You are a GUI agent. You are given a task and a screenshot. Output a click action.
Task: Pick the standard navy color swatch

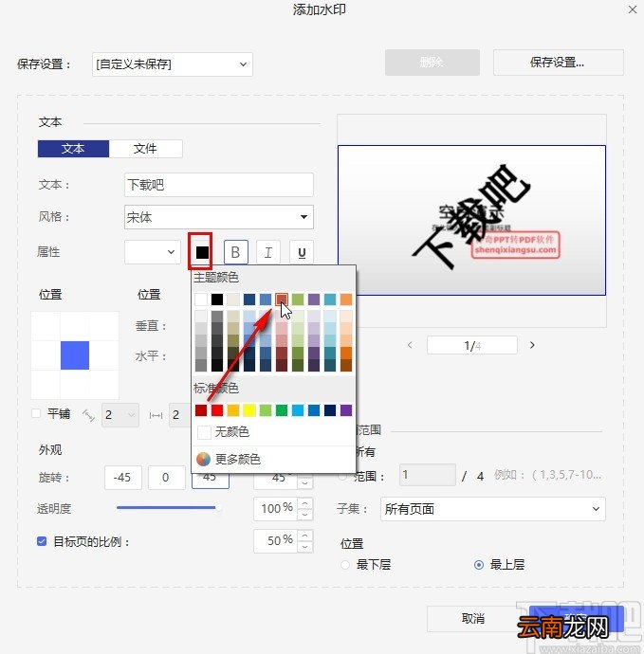click(x=330, y=410)
